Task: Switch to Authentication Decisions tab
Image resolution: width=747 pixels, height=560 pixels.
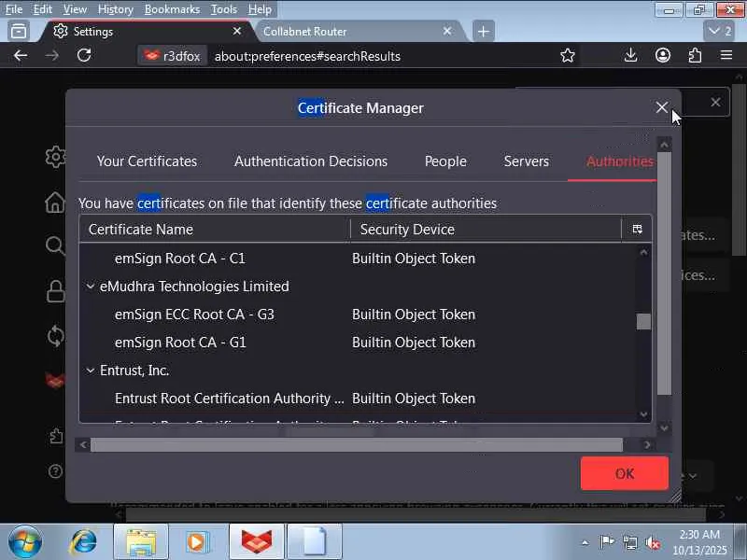Action: [x=311, y=161]
